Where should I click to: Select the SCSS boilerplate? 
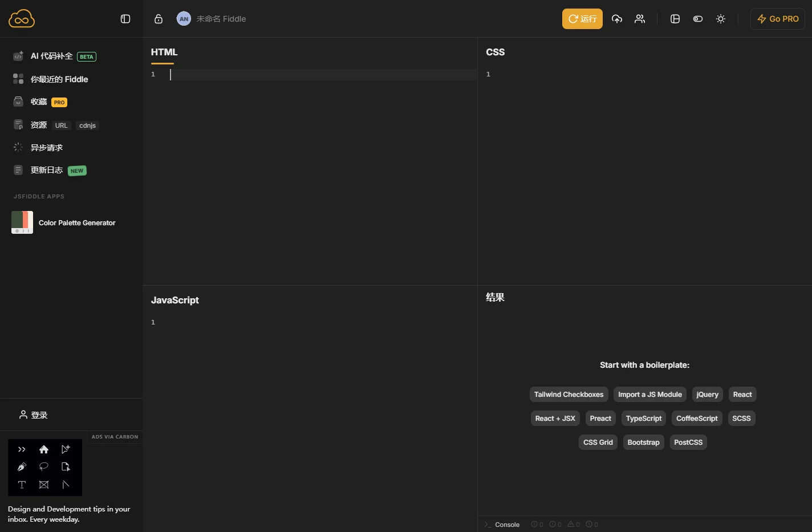(741, 419)
